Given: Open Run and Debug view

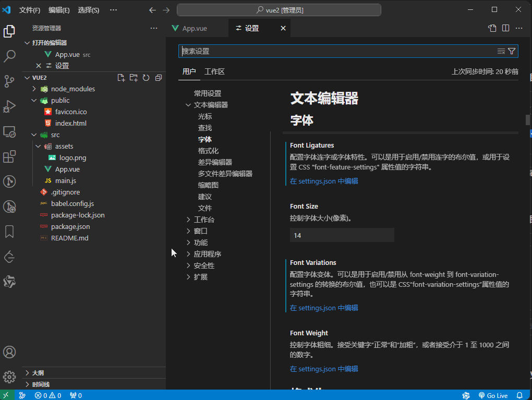Looking at the screenshot, I should click(9, 106).
